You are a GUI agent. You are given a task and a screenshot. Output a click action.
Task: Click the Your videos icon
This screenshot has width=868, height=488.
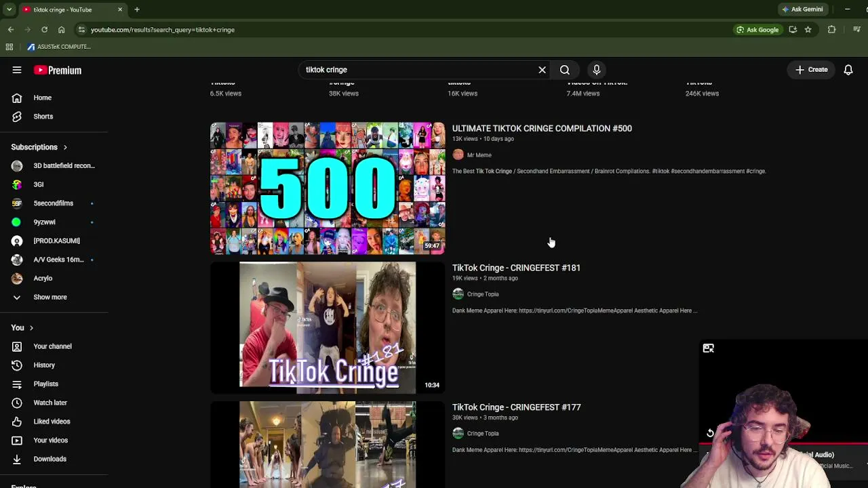pos(17,441)
